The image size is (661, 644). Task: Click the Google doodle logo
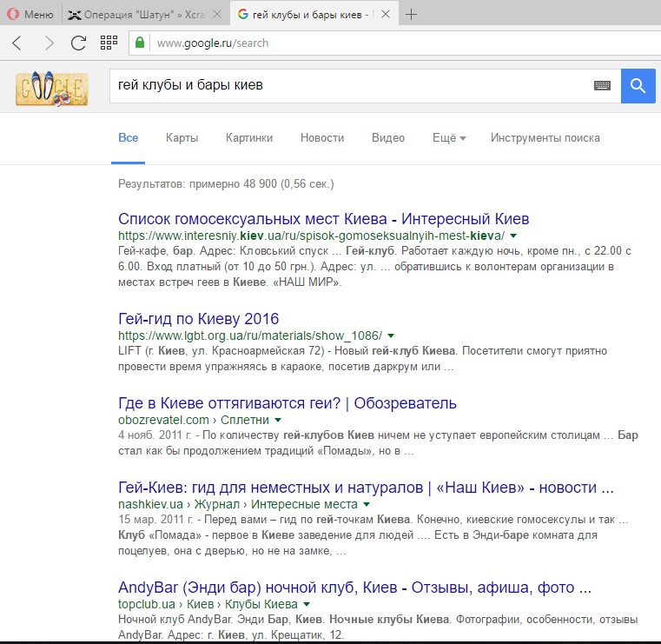click(52, 89)
